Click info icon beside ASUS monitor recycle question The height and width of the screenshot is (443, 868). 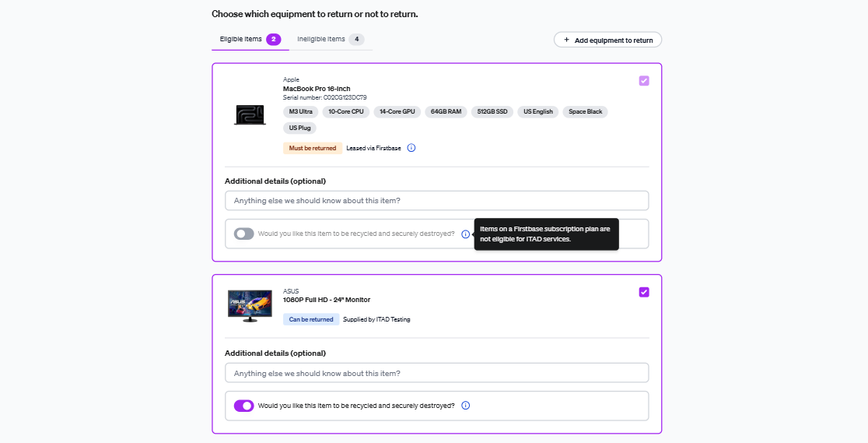pos(466,406)
